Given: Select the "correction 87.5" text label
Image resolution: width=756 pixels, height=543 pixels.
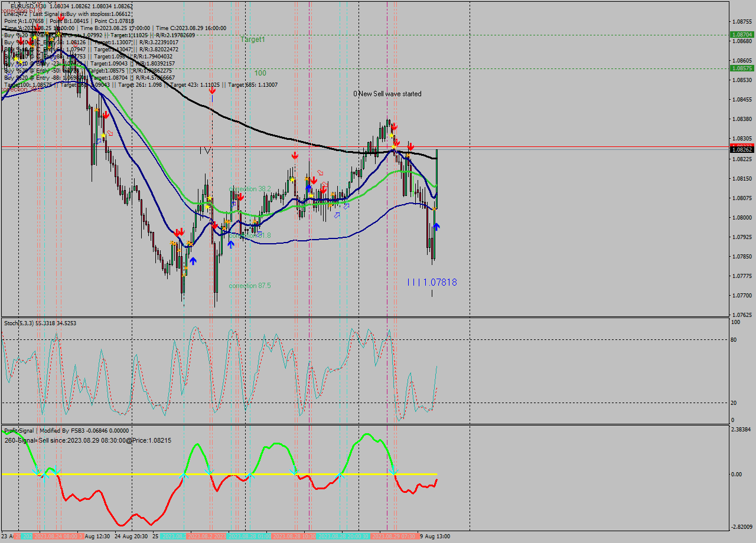Looking at the screenshot, I should (248, 285).
